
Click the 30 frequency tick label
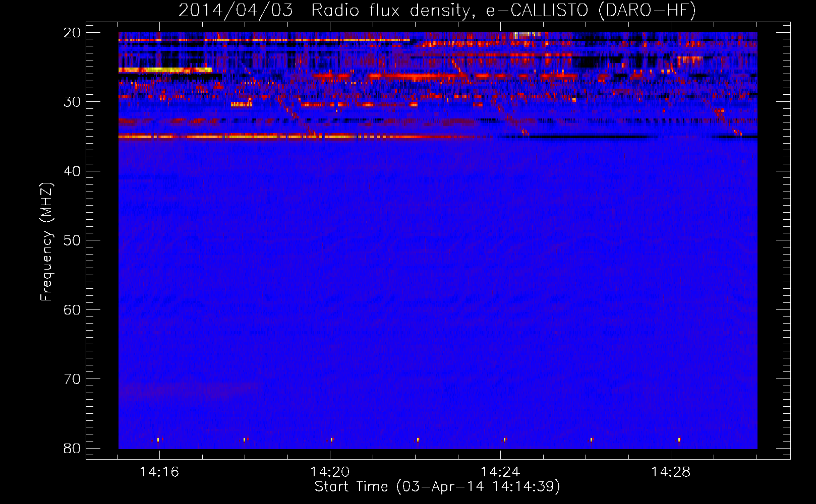click(x=72, y=102)
